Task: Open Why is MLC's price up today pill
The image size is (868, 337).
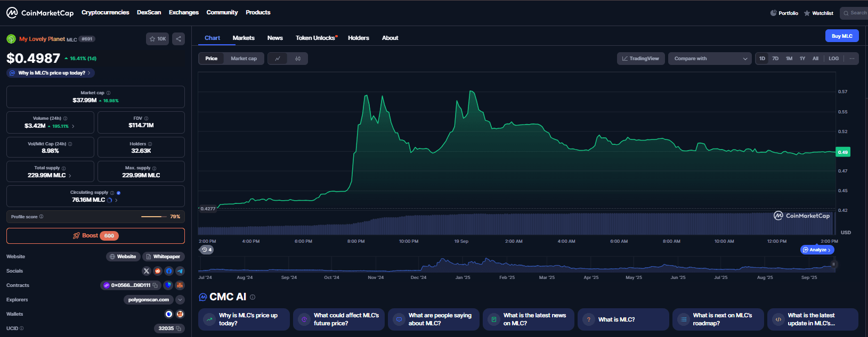Action: click(x=51, y=73)
